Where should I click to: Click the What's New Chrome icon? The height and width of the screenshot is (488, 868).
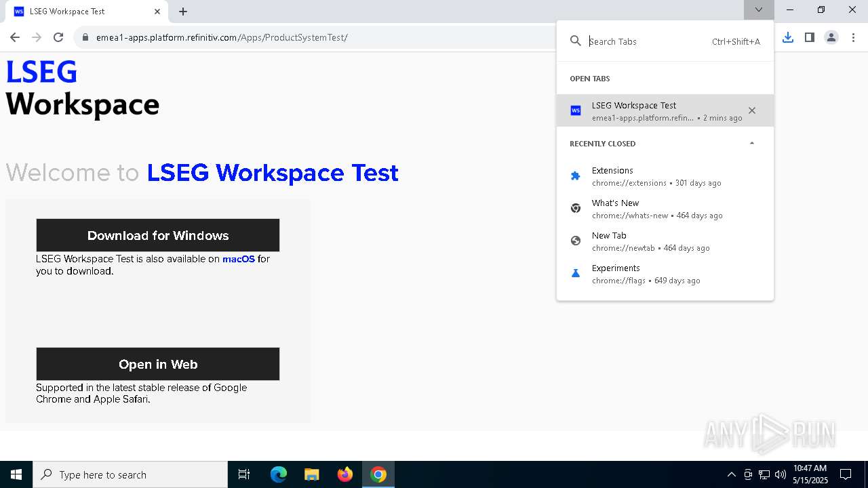575,208
